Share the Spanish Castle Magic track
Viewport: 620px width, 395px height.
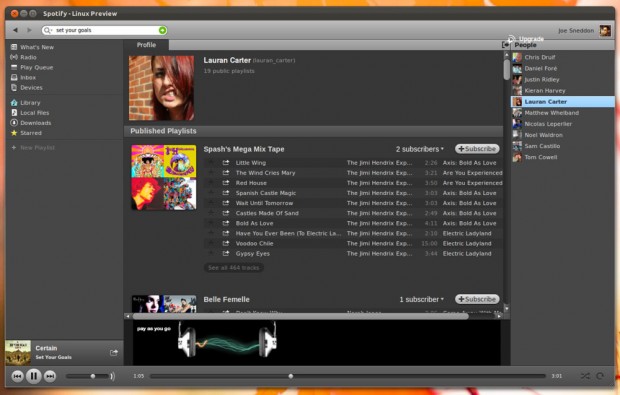226,193
